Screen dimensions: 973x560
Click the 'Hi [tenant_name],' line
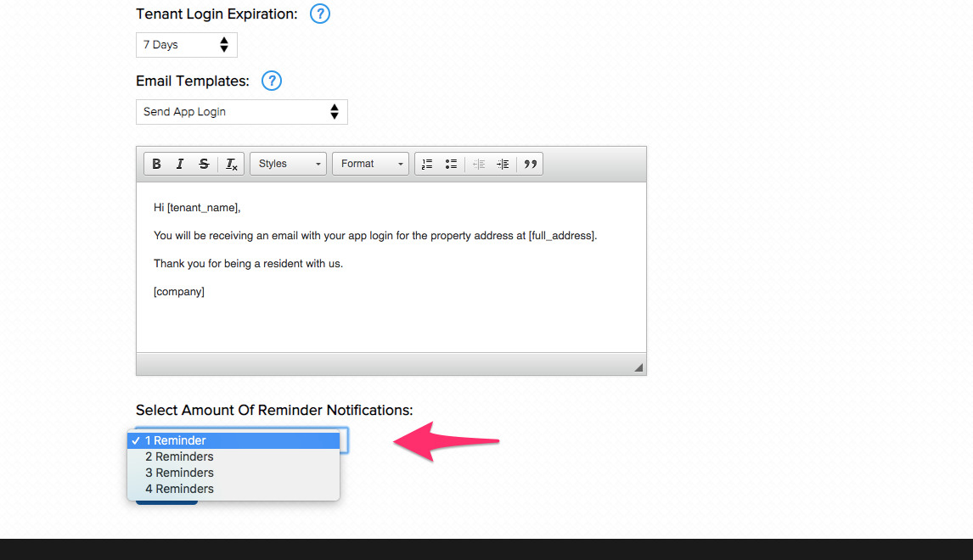click(197, 208)
